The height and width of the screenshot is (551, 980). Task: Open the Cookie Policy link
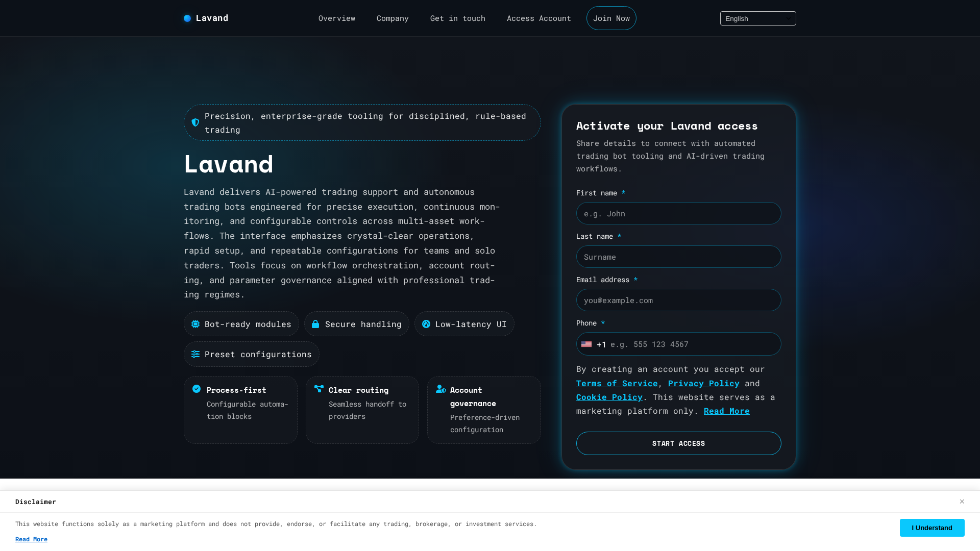click(x=609, y=397)
